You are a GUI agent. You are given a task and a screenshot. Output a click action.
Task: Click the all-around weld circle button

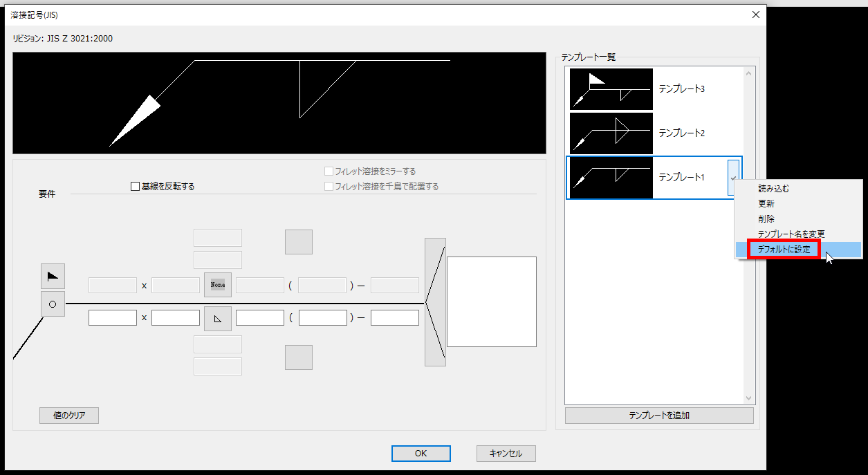click(x=53, y=304)
